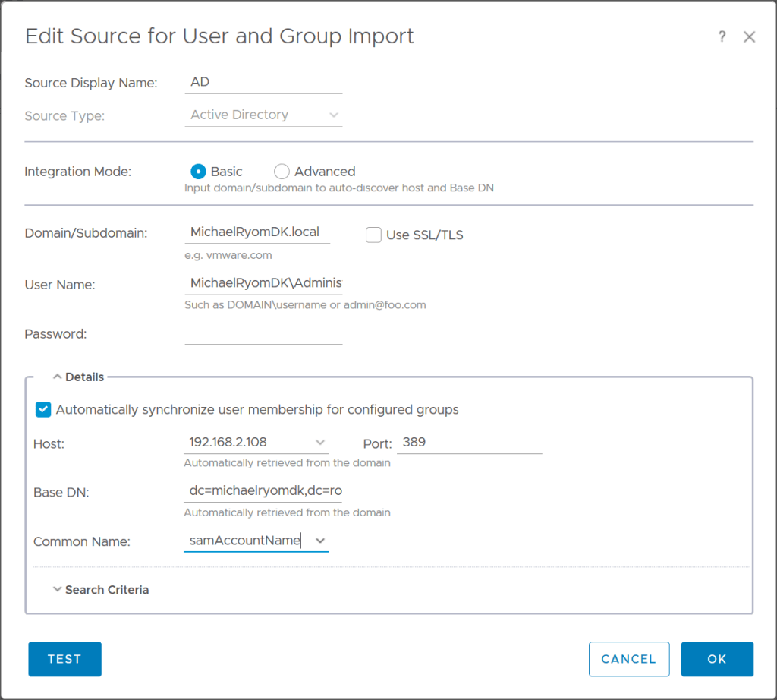Click the Port number field
The height and width of the screenshot is (700, 777).
(469, 442)
